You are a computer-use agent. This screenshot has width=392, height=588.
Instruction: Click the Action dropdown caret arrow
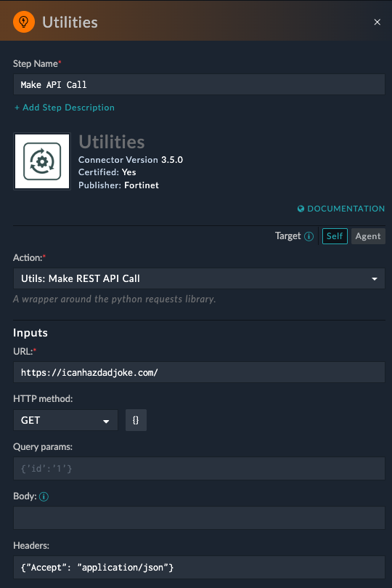(375, 279)
